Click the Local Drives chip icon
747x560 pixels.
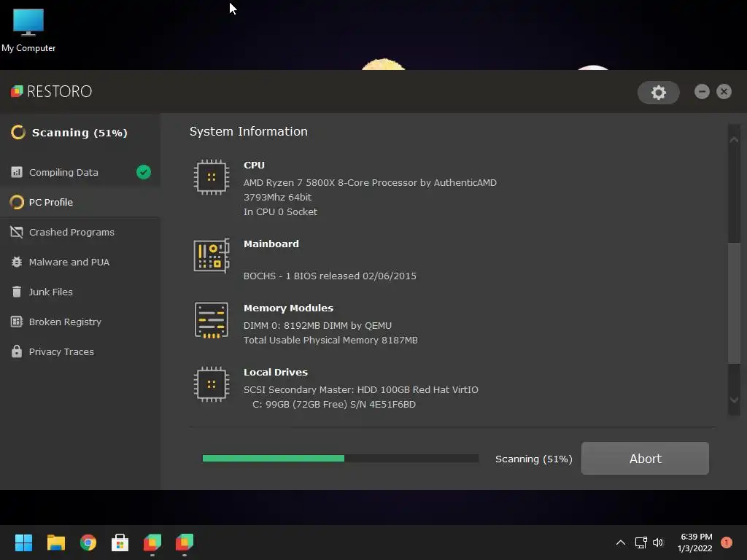pos(212,384)
